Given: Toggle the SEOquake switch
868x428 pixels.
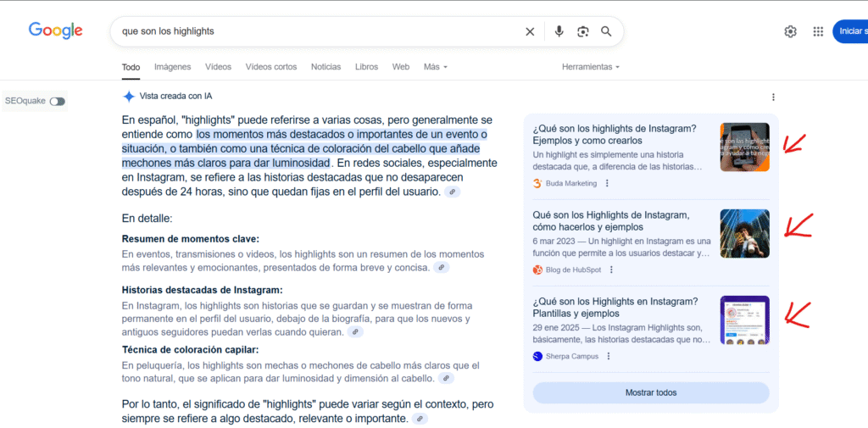Looking at the screenshot, I should point(57,102).
